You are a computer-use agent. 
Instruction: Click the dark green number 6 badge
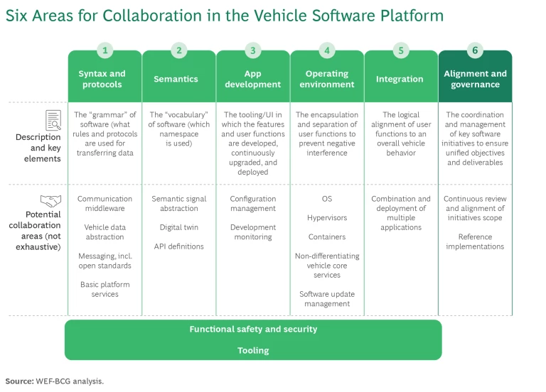click(475, 50)
